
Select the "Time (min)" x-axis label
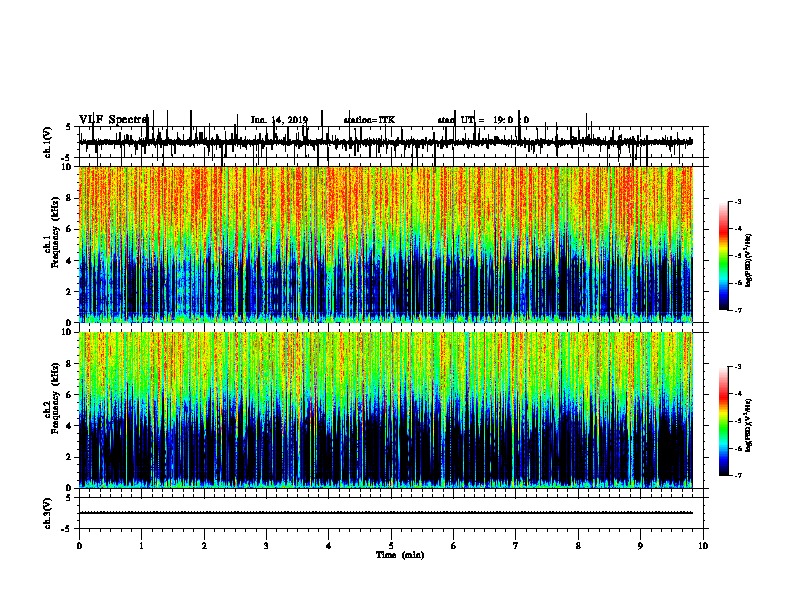(400, 555)
